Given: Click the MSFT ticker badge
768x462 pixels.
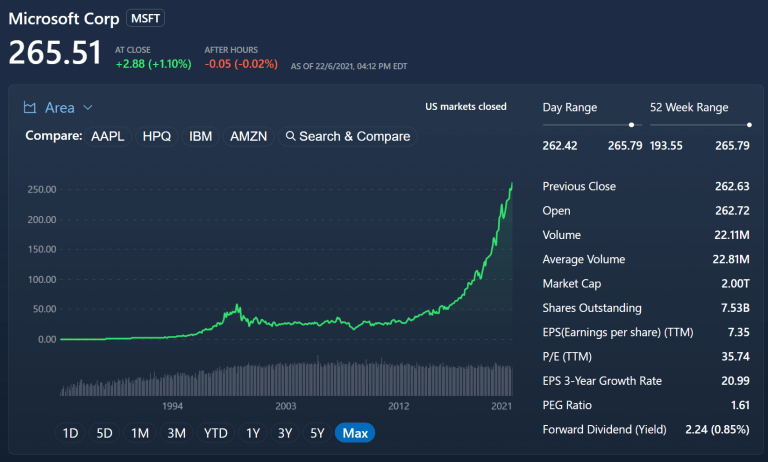Looking at the screenshot, I should pos(146,19).
